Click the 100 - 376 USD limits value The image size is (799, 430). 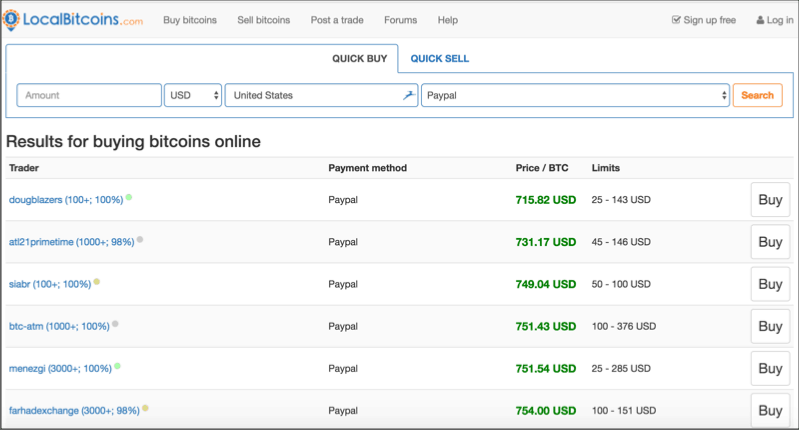tap(624, 327)
